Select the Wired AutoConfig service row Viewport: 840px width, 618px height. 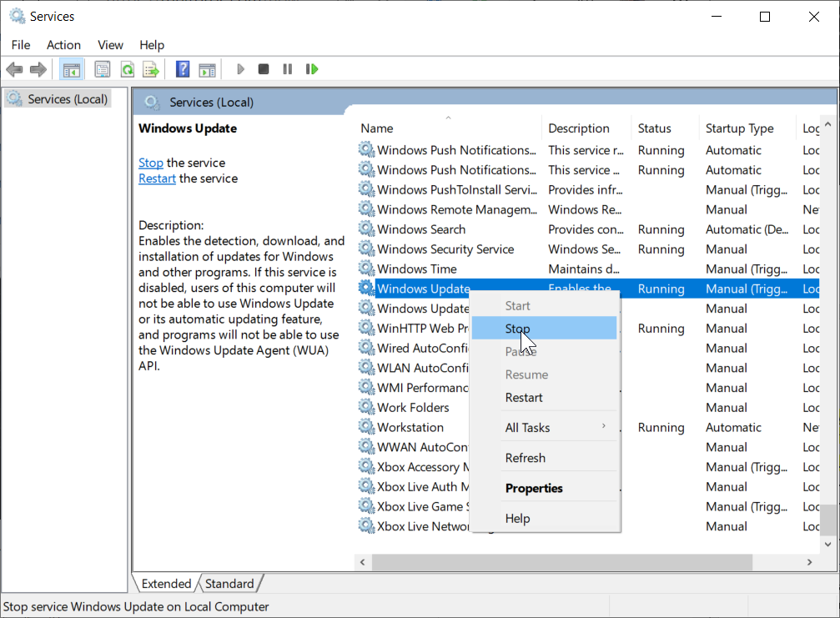click(x=588, y=348)
